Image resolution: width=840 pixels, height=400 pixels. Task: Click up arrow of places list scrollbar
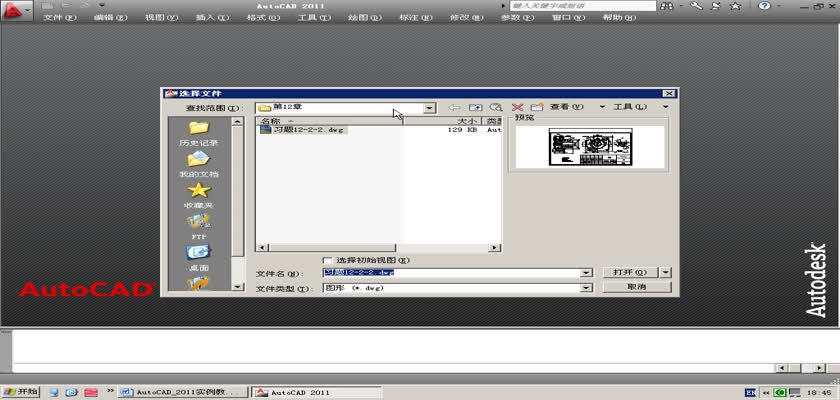238,122
